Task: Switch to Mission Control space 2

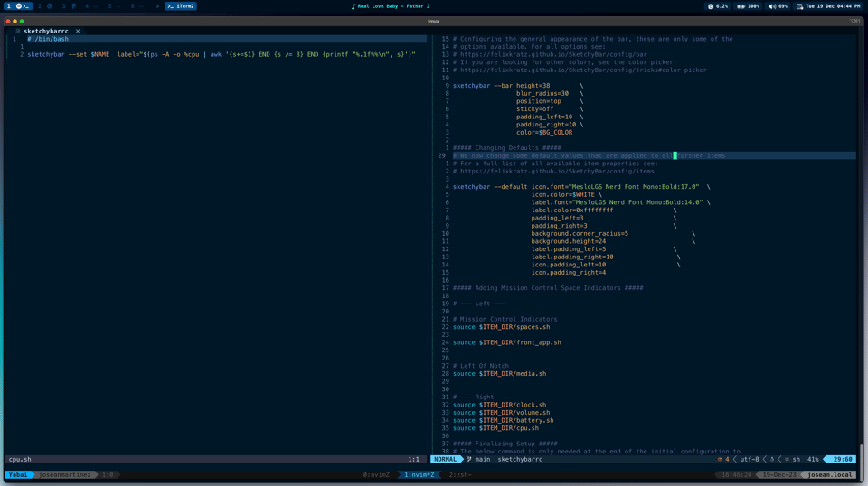Action: point(44,6)
